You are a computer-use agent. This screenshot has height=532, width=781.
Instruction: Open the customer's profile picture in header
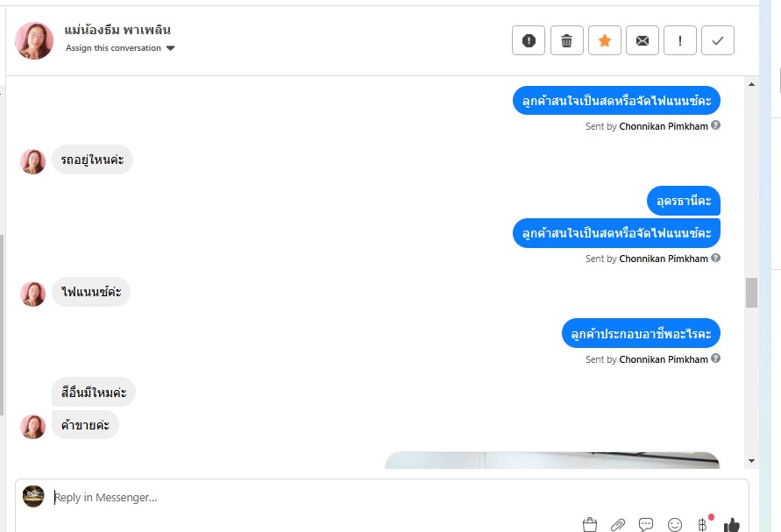(x=34, y=40)
